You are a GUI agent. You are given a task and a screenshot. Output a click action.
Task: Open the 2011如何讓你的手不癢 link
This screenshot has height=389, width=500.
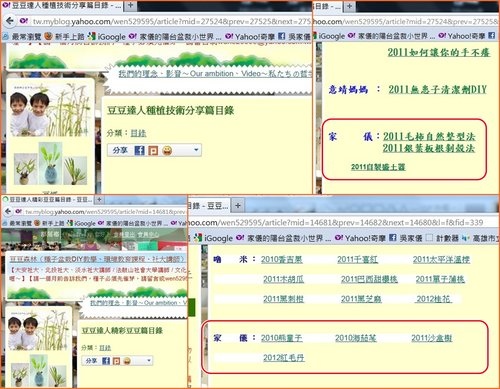pos(438,52)
